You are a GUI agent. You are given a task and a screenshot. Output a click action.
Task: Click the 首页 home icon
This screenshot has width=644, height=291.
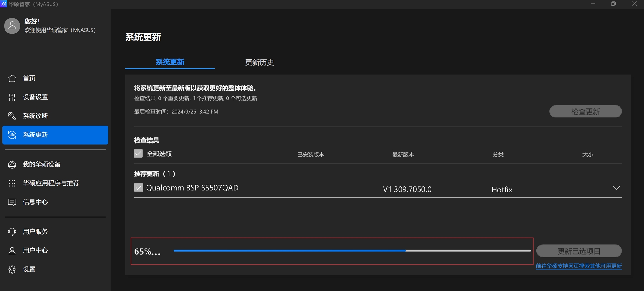click(12, 78)
